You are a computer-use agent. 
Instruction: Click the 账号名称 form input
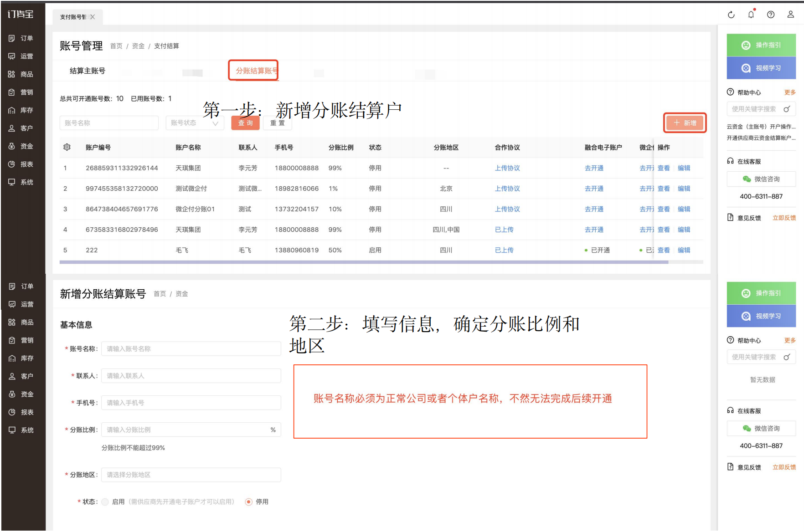pos(191,349)
